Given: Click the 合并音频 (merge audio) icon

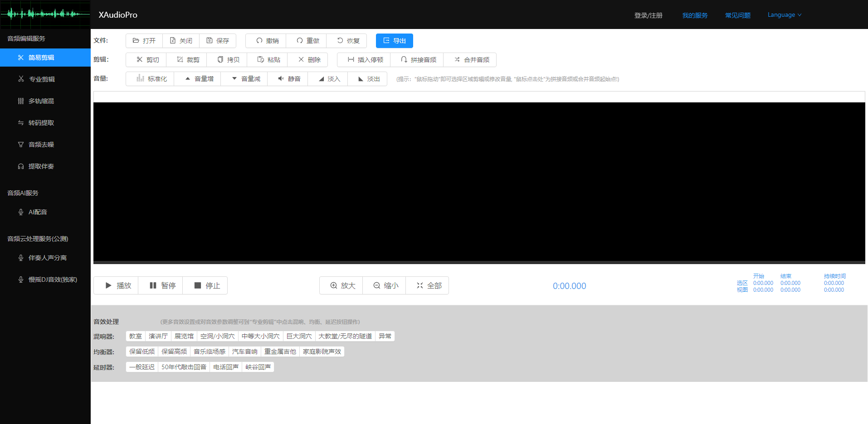Looking at the screenshot, I should click(x=470, y=59).
